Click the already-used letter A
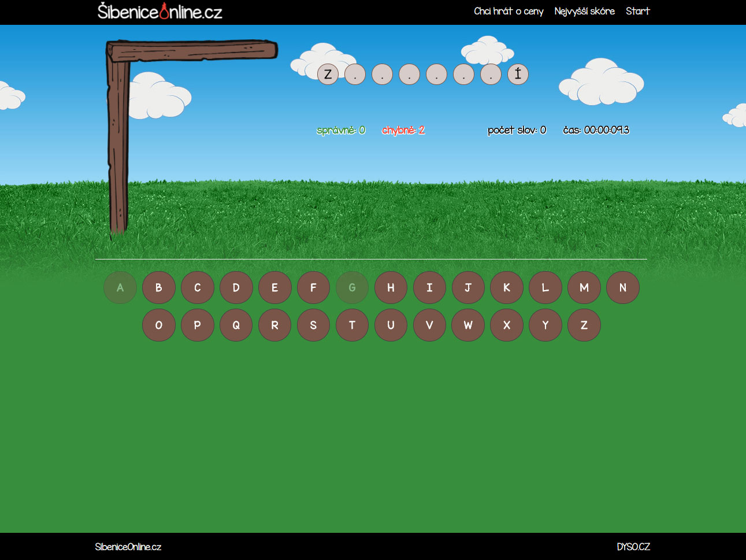 pos(120,287)
